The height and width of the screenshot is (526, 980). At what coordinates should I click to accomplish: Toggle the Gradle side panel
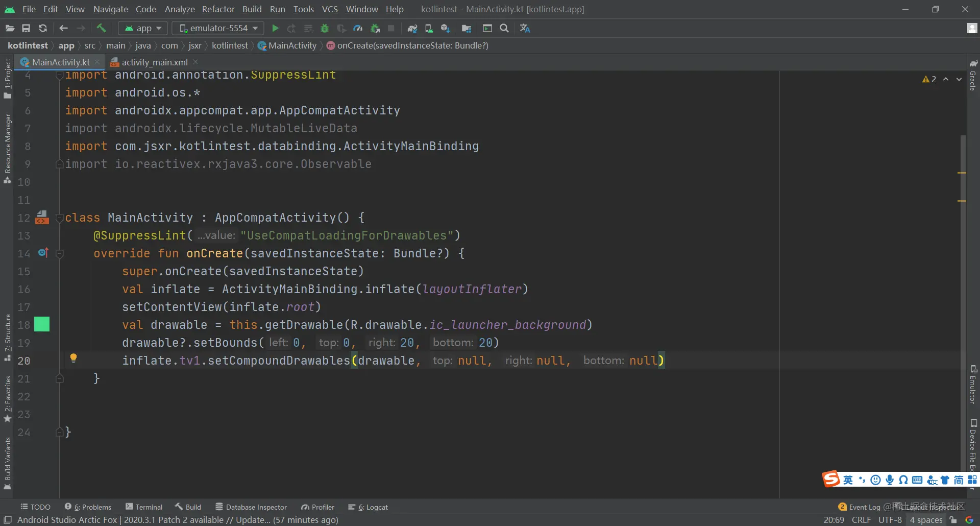coord(973,75)
